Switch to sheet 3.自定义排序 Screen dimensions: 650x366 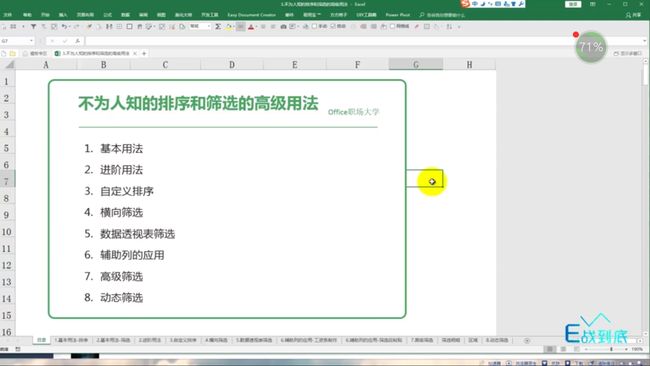pos(183,340)
